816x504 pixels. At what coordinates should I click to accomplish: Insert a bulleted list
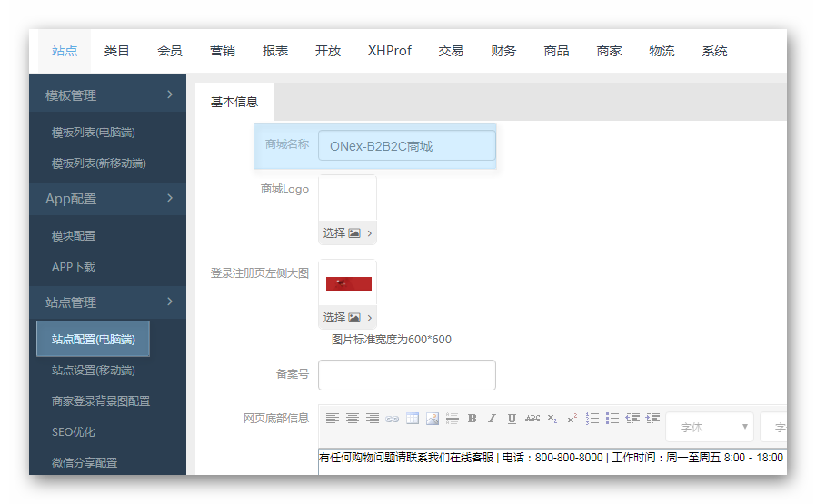[612, 418]
